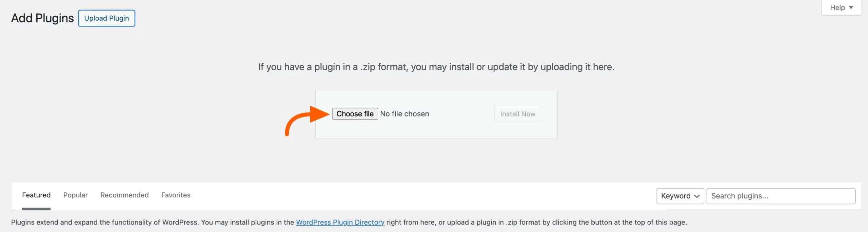Open the Favorites plugins tab
Viewport: 868px width, 232px height.
(x=176, y=195)
